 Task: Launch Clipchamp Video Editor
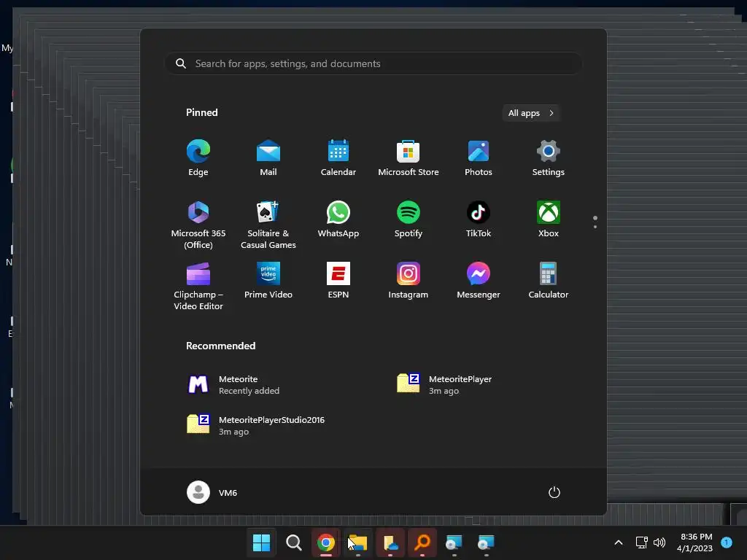(x=198, y=286)
